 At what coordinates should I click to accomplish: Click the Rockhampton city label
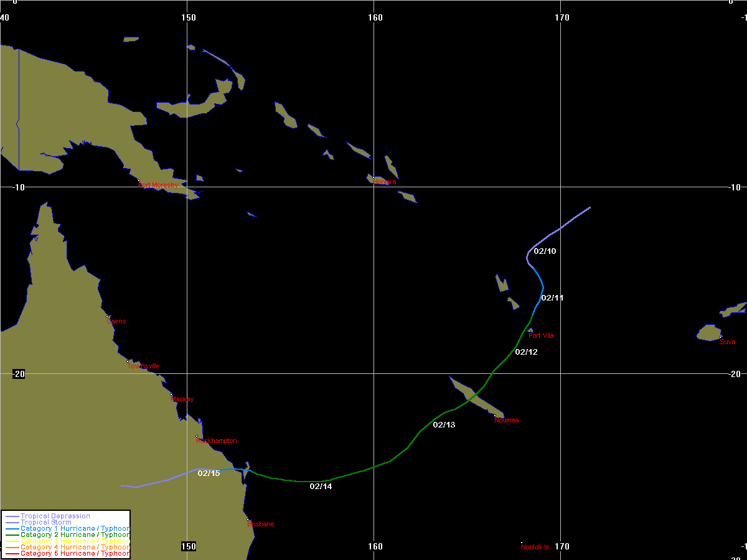coord(216,441)
